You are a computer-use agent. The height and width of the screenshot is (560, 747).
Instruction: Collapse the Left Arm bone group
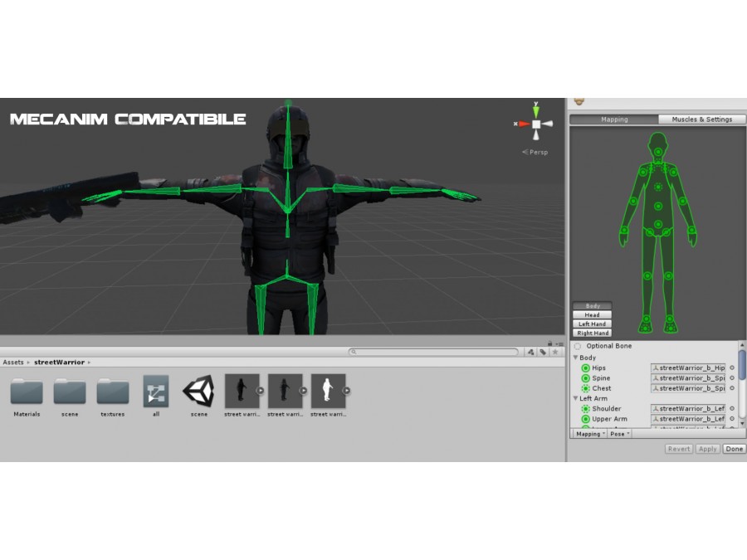tap(575, 398)
